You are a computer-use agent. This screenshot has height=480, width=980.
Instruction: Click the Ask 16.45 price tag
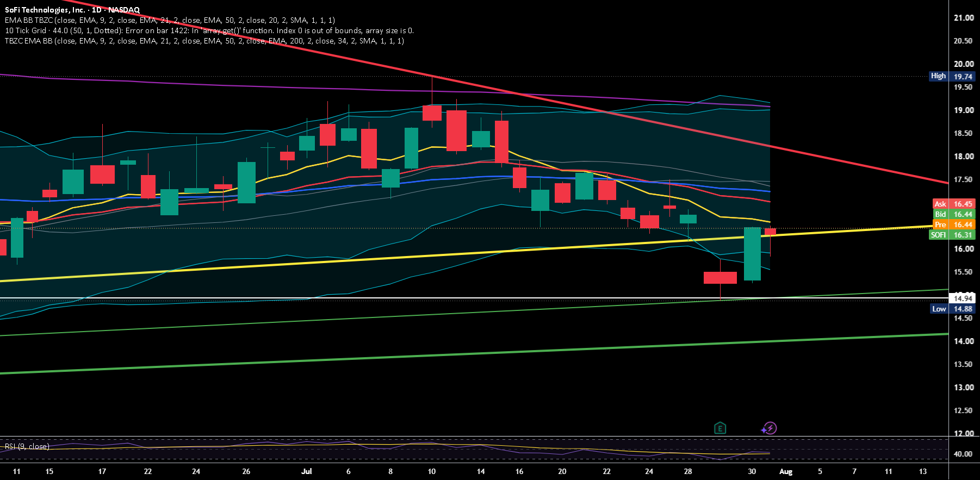954,204
